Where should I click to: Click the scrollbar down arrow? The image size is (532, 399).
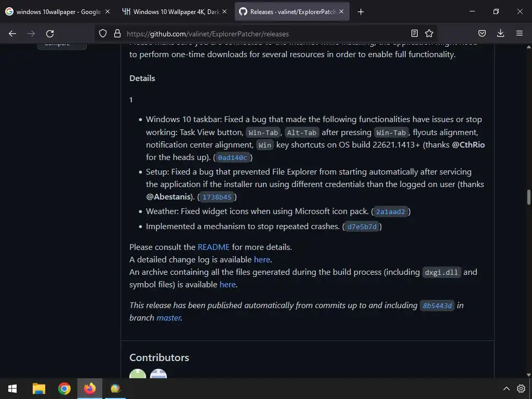pos(528,375)
